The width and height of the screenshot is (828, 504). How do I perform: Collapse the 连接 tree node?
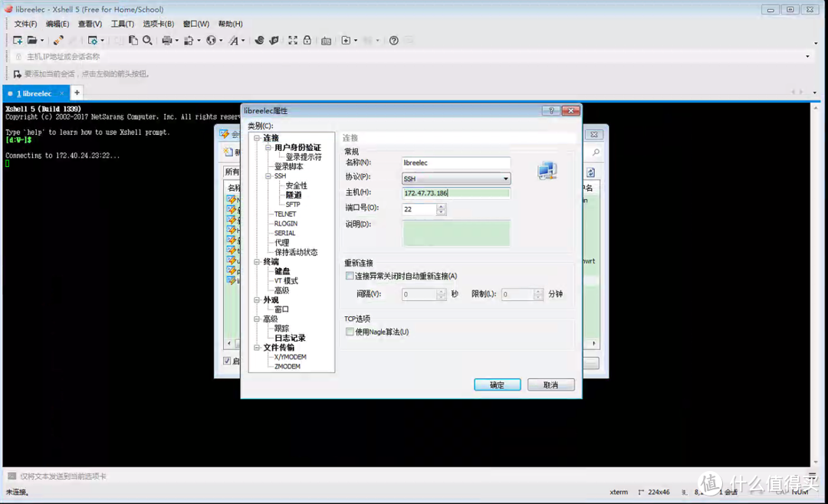(x=257, y=138)
